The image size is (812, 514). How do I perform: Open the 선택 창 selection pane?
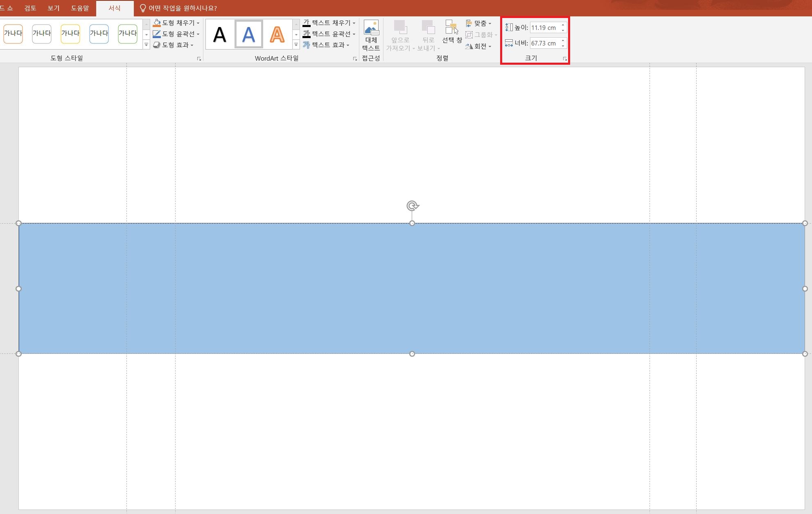pos(452,32)
